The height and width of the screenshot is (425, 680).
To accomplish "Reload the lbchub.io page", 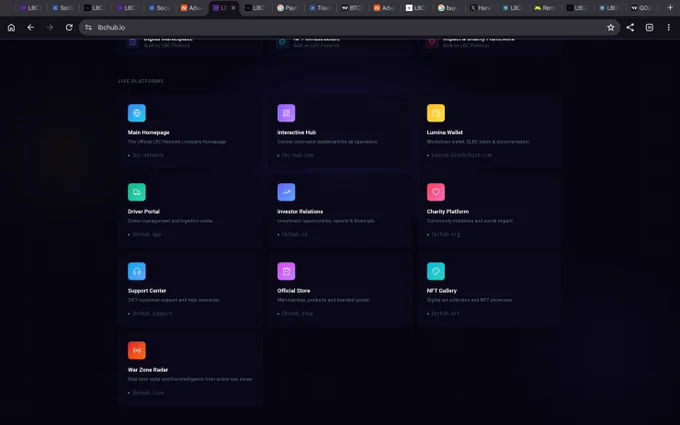I will (x=69, y=27).
